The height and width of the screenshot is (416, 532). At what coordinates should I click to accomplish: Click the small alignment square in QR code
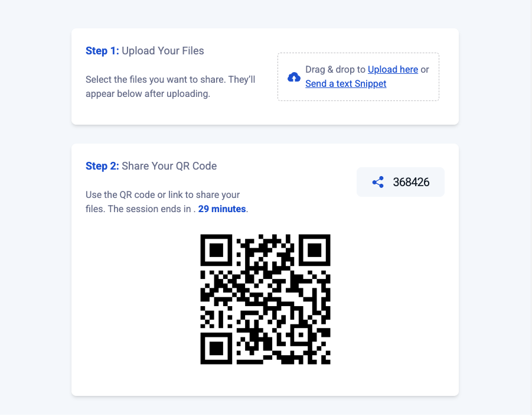coord(301,334)
